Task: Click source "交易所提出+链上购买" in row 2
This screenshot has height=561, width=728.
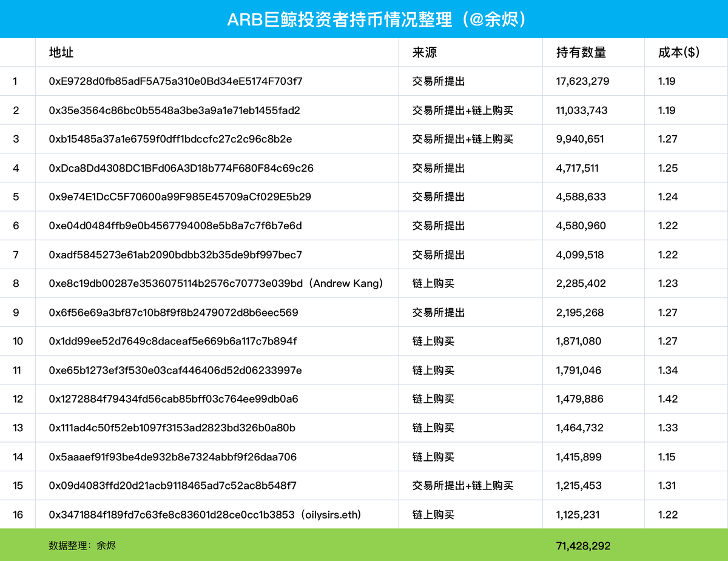Action: pos(463,110)
